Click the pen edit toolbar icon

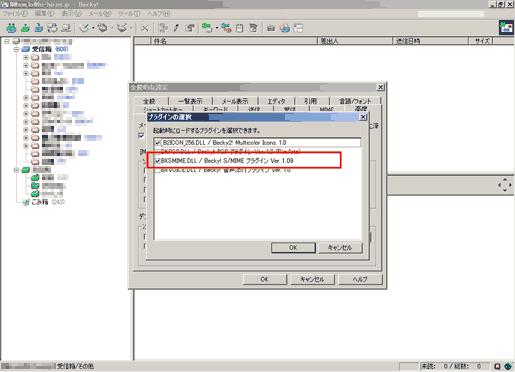(x=176, y=28)
